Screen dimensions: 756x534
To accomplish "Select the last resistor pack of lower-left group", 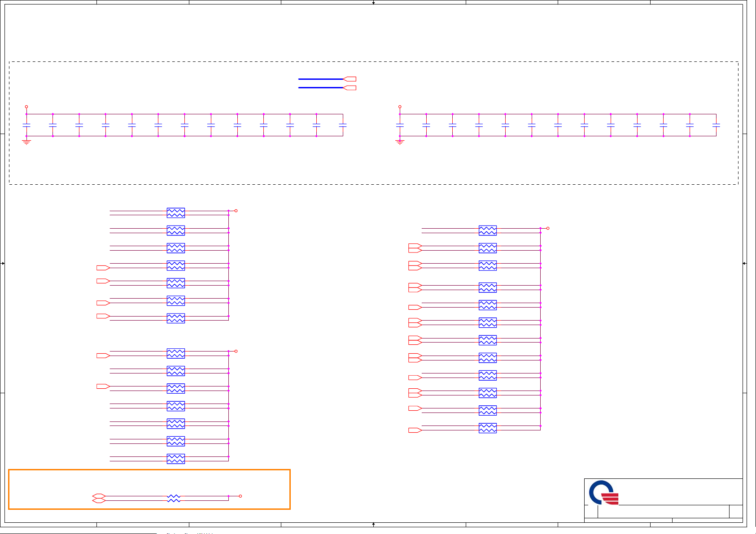I will coord(176,459).
